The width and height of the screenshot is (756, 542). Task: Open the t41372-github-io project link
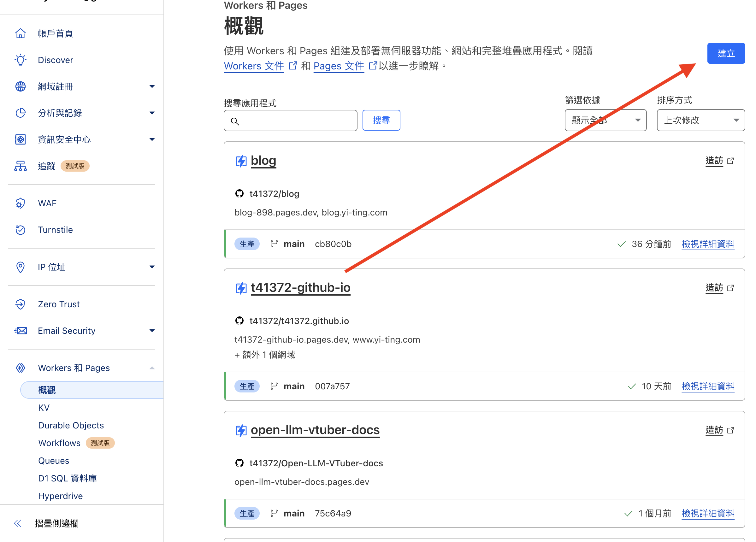pos(300,288)
